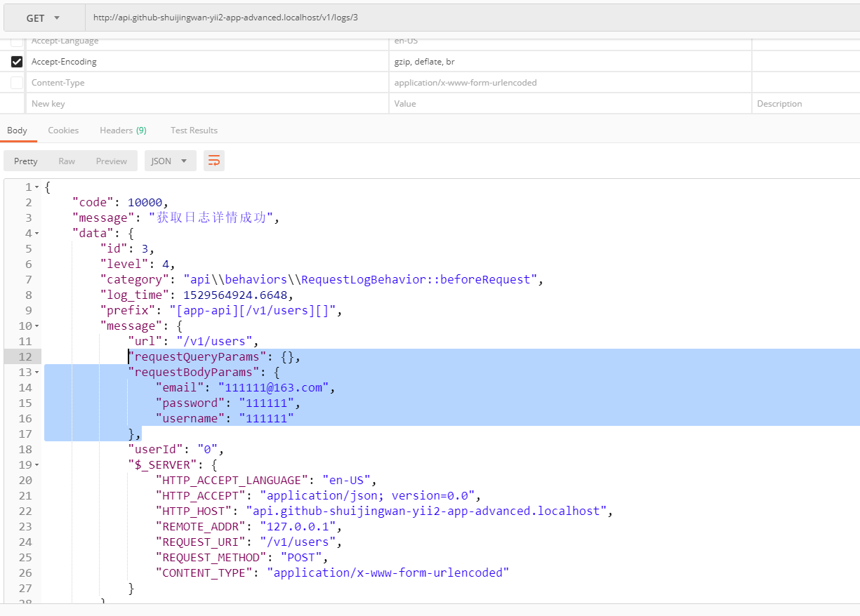Open the JSON format dropdown
Screen dimensions: 860x616
(x=169, y=161)
